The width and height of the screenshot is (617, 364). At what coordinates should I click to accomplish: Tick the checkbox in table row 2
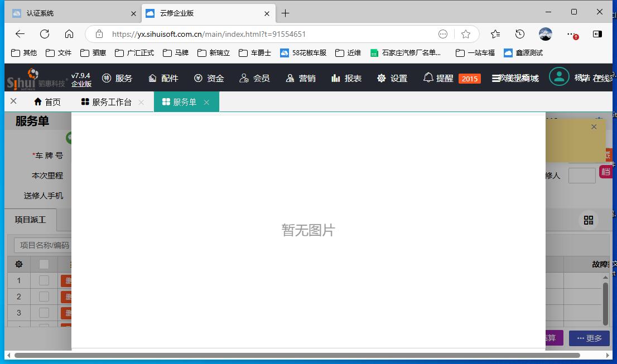click(x=44, y=297)
